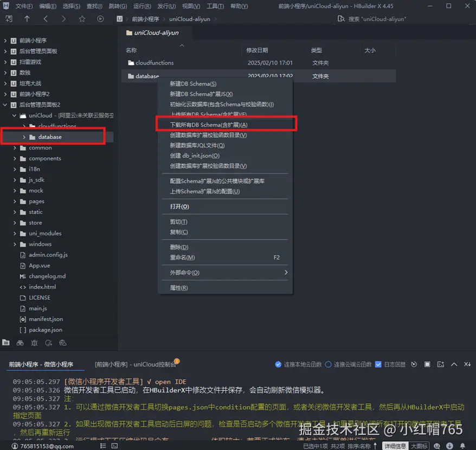Open the terminal icon in status bar
This screenshot has height=450, width=476.
114,446
